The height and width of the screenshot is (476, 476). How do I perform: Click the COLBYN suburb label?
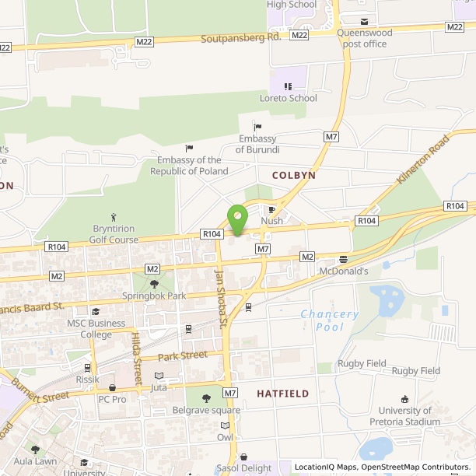pyautogui.click(x=294, y=176)
